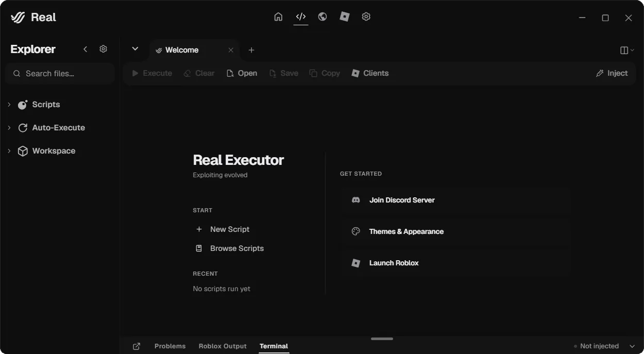The height and width of the screenshot is (354, 644).
Task: Click Browse Scripts
Action: click(229, 248)
